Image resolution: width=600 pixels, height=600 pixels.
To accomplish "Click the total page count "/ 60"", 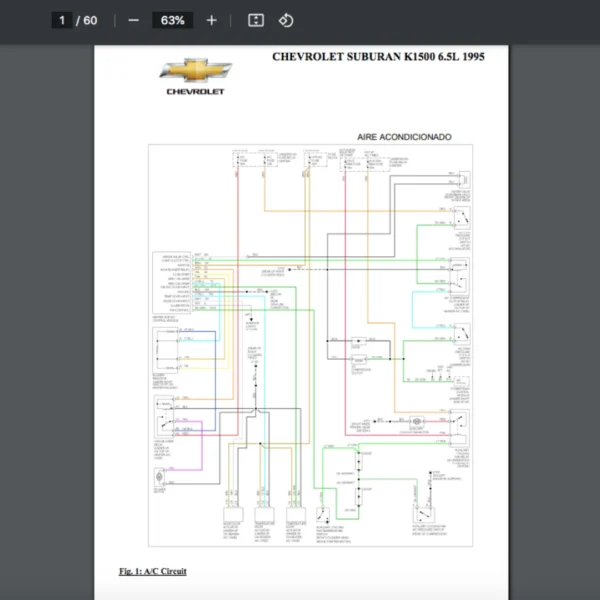I will [x=87, y=20].
